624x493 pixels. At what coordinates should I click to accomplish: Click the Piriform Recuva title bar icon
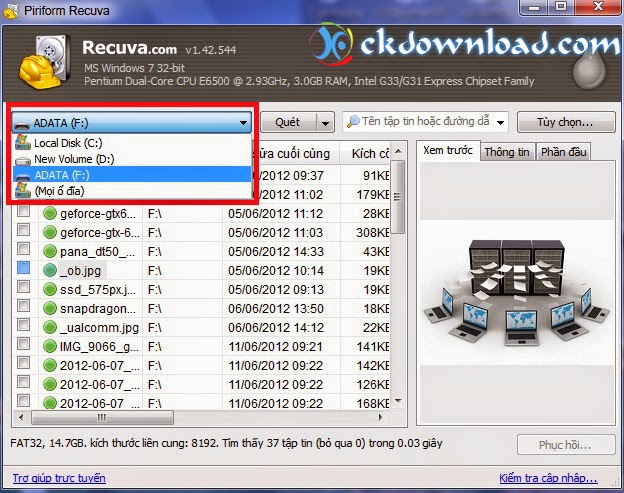(x=10, y=10)
